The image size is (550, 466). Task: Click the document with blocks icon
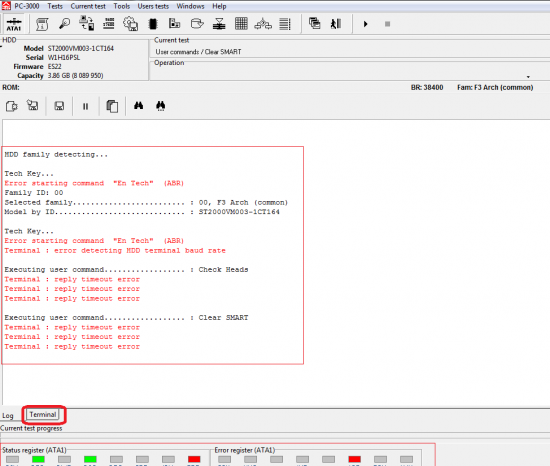[174, 23]
